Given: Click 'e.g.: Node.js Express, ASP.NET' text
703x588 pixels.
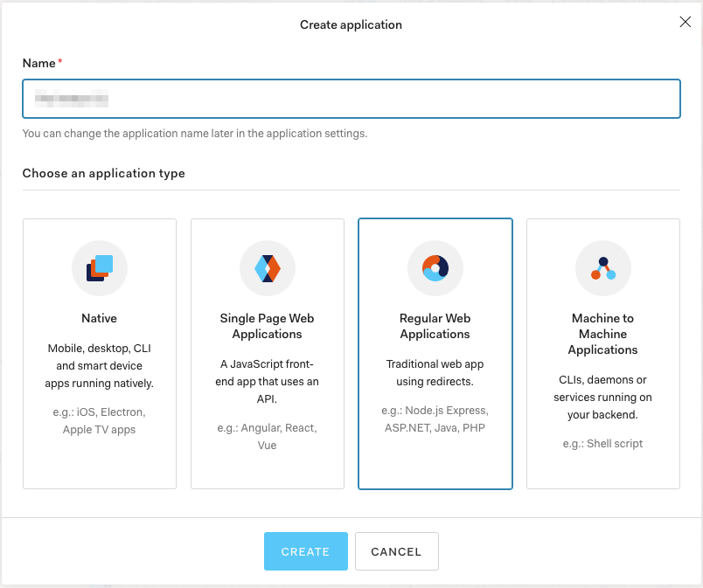Looking at the screenshot, I should point(435,419).
